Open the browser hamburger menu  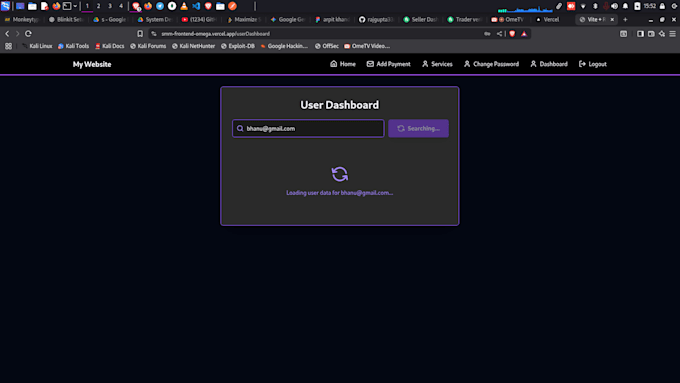tap(673, 33)
